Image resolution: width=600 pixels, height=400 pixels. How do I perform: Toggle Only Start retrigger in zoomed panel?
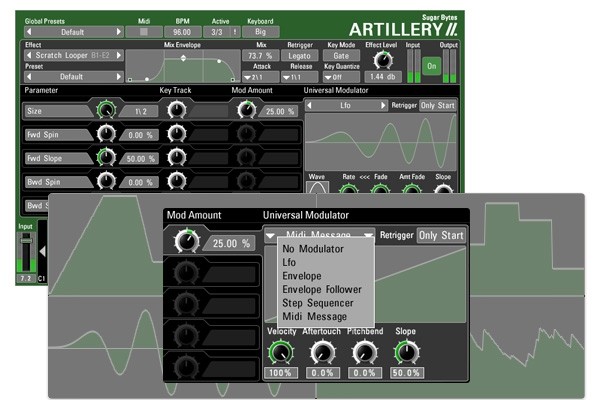[x=441, y=235]
